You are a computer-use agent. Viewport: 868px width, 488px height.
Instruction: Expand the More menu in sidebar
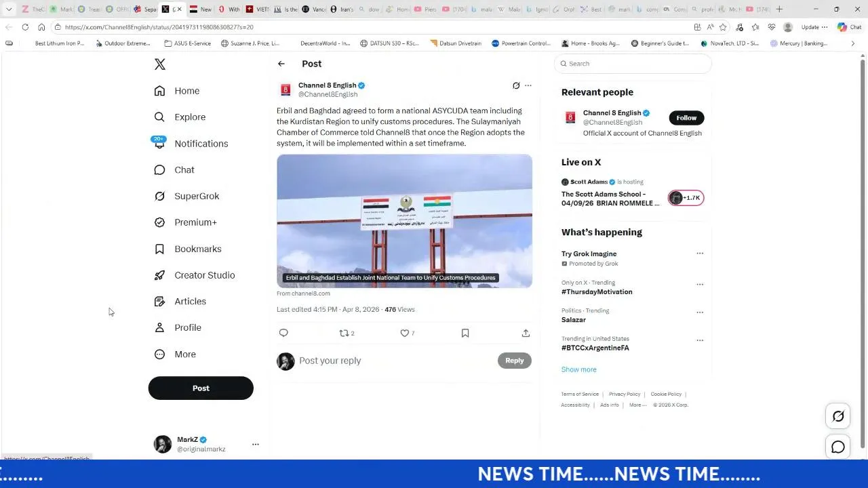(x=175, y=354)
